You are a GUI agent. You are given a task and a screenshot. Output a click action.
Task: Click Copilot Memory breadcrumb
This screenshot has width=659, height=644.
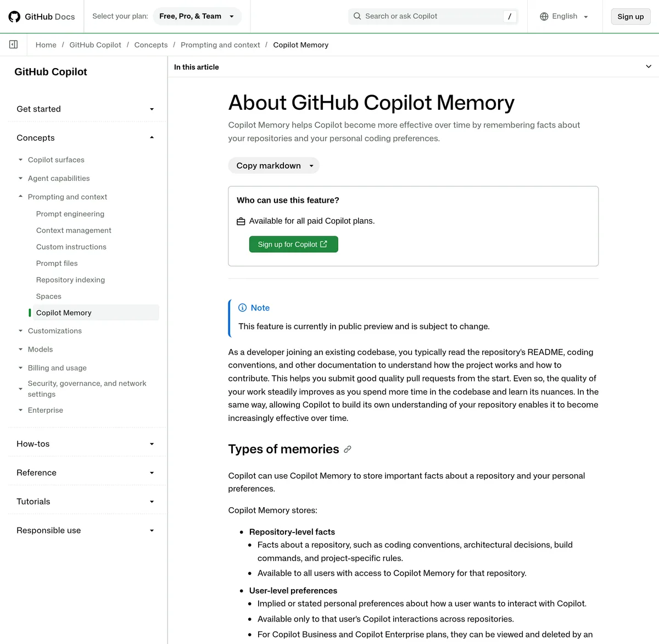pyautogui.click(x=301, y=45)
